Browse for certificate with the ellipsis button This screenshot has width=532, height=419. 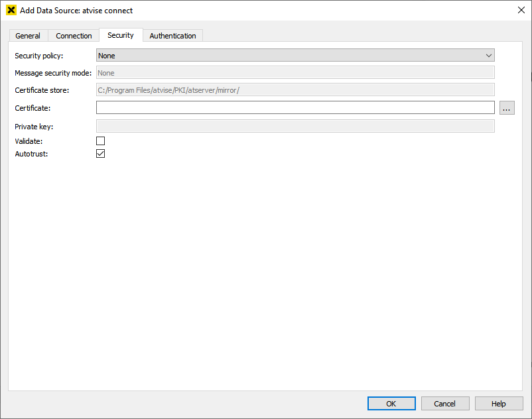pyautogui.click(x=507, y=108)
